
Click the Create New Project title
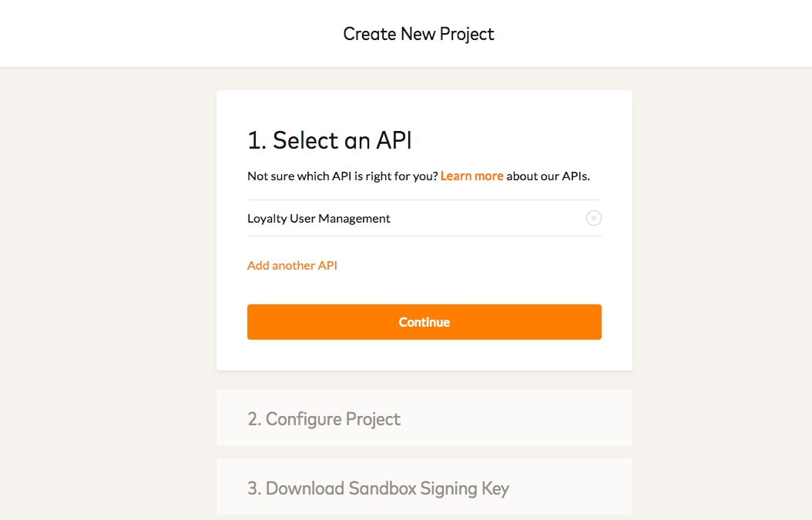pos(418,34)
